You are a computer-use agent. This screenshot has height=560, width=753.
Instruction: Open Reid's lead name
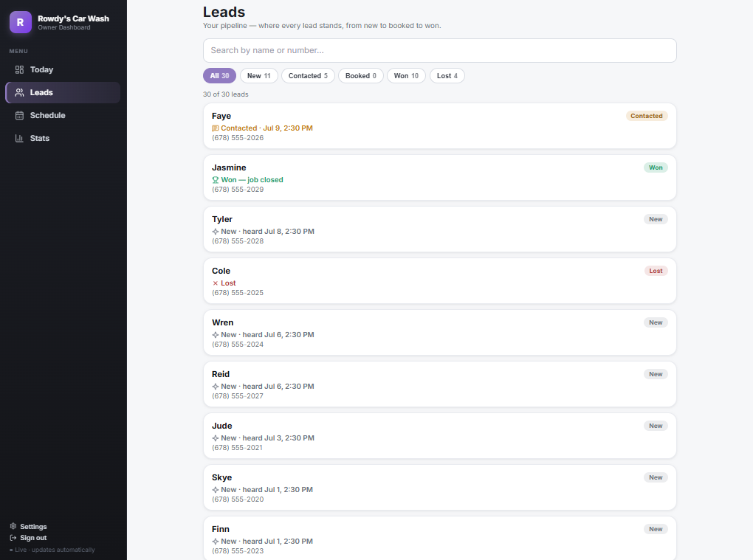click(x=221, y=374)
